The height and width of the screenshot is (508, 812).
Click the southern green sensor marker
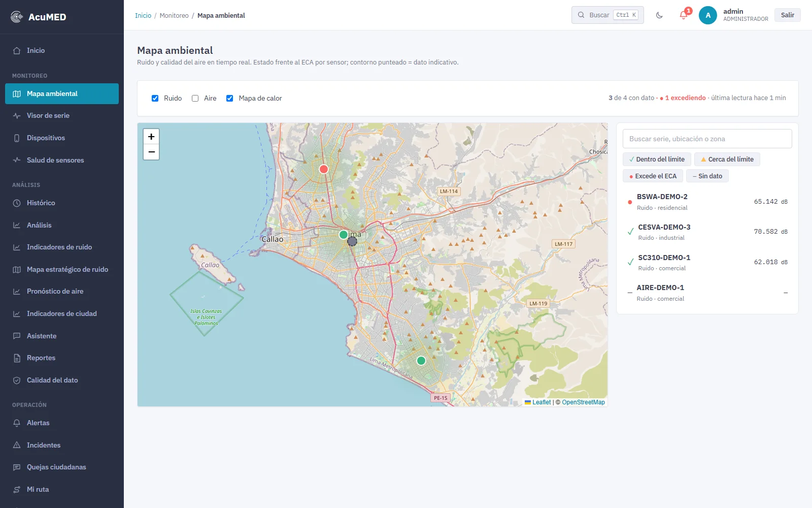[x=421, y=361]
